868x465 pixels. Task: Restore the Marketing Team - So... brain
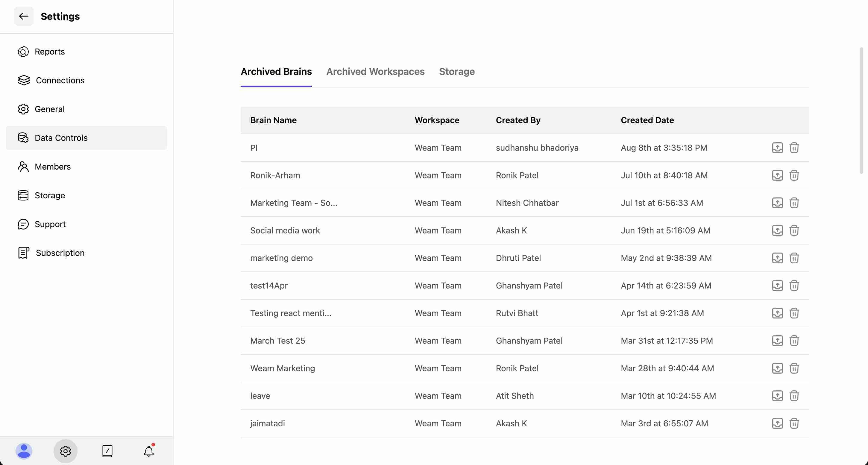point(777,203)
